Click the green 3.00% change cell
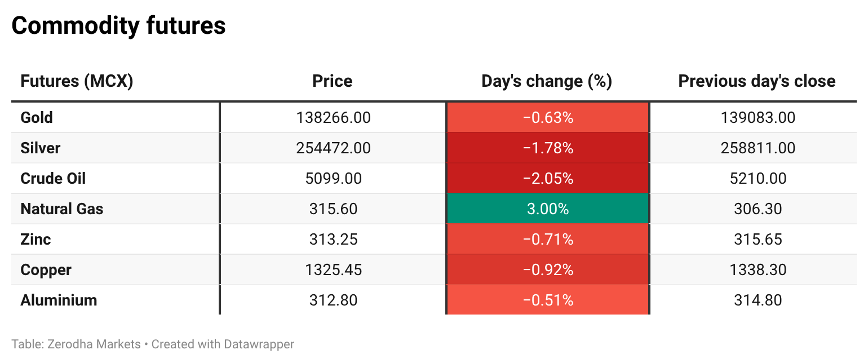This screenshot has width=868, height=363. pos(547,209)
